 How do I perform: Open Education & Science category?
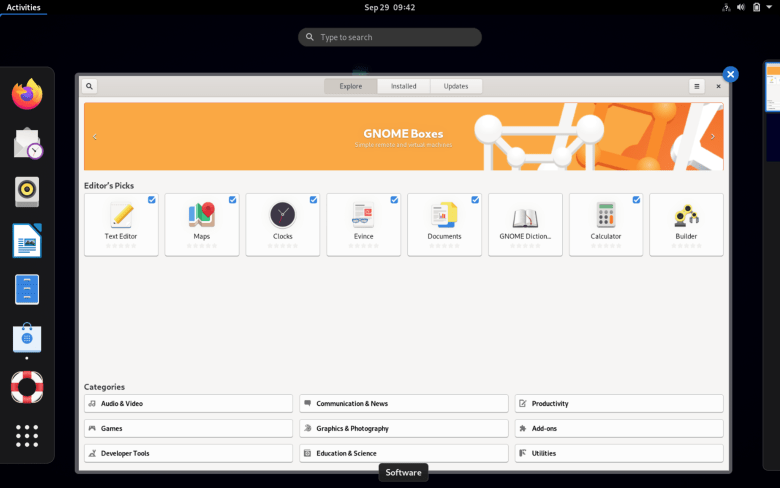pos(404,453)
